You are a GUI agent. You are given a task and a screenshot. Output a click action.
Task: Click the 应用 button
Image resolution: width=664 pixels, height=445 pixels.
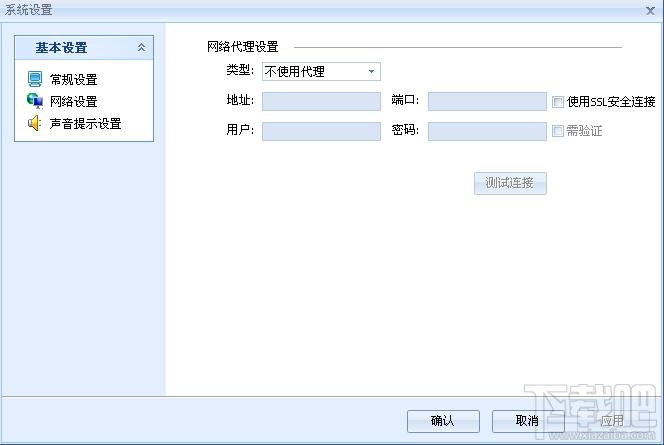(613, 421)
